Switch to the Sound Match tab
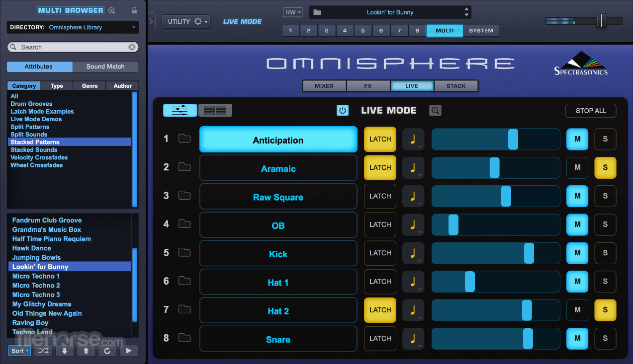633x364 pixels. click(x=105, y=67)
